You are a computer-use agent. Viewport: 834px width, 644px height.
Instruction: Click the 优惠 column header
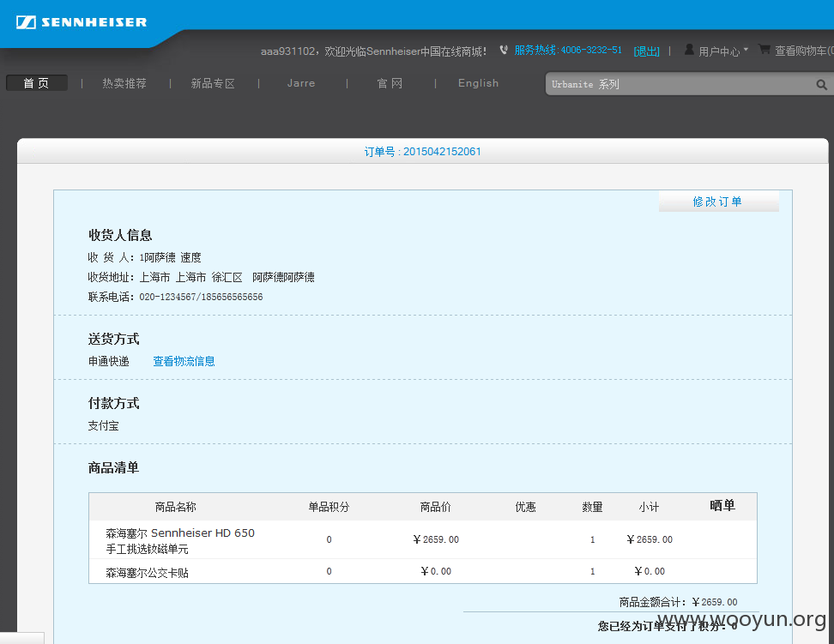tap(525, 507)
